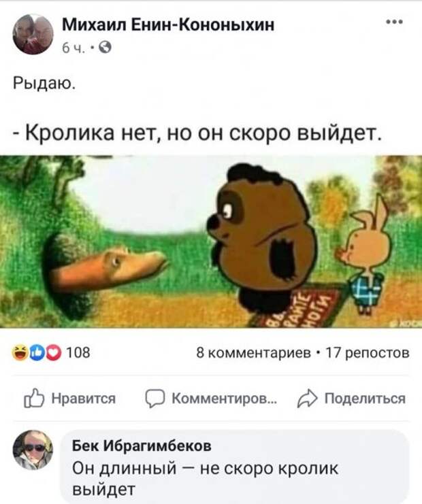View the 17 репостов list
Viewport: 422px width, 504px height.
[x=368, y=353]
